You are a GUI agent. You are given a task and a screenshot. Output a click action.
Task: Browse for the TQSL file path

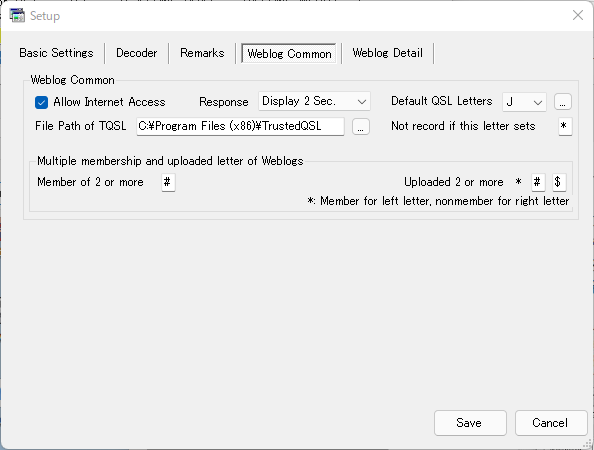tap(361, 127)
